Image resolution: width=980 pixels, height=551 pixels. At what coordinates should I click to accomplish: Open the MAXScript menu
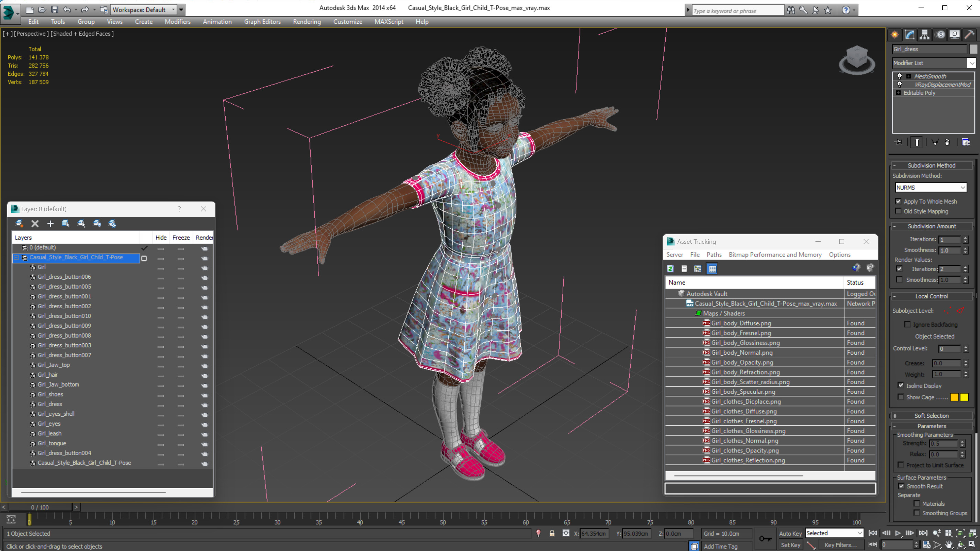click(x=388, y=22)
